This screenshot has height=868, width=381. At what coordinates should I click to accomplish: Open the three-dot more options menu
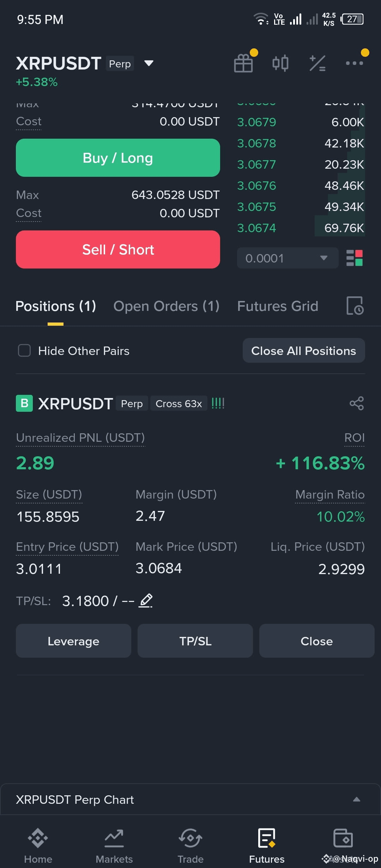coord(354,63)
